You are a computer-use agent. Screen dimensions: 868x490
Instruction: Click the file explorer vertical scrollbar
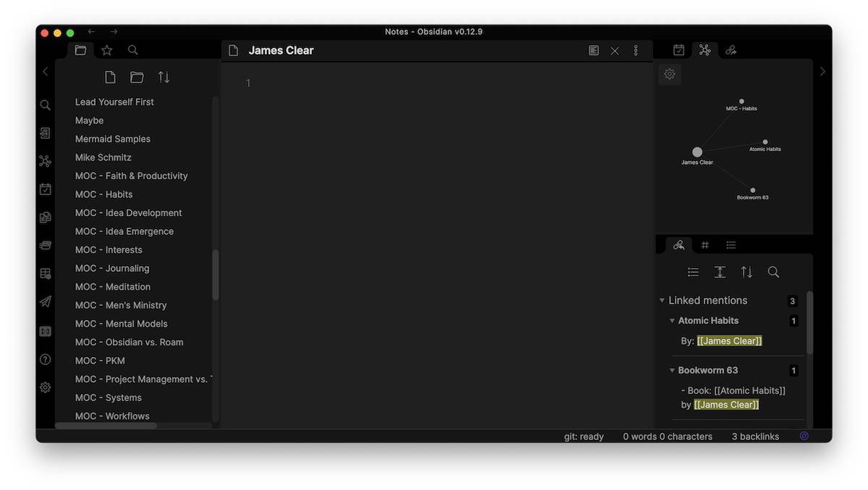216,275
